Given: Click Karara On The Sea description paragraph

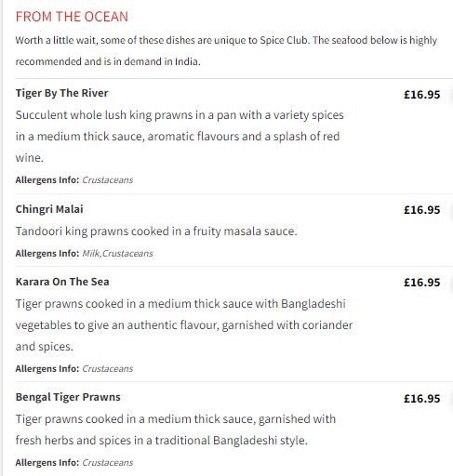Looking at the screenshot, I should tap(184, 325).
